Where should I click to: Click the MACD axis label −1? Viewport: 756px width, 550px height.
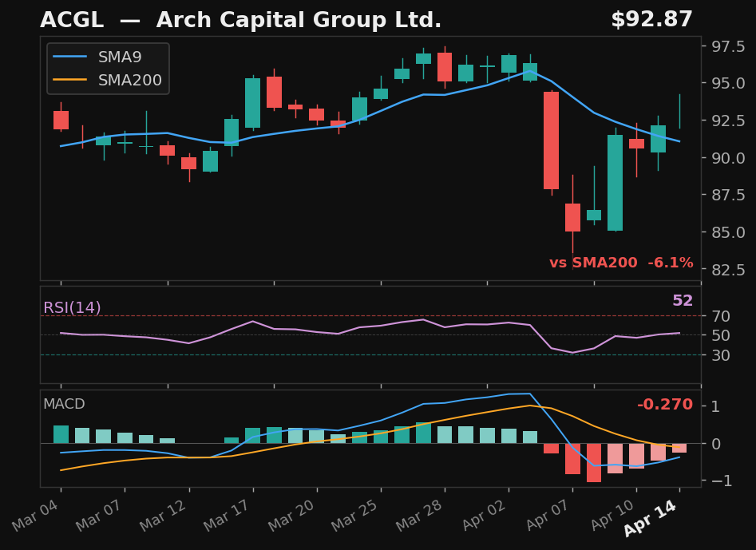coord(721,481)
